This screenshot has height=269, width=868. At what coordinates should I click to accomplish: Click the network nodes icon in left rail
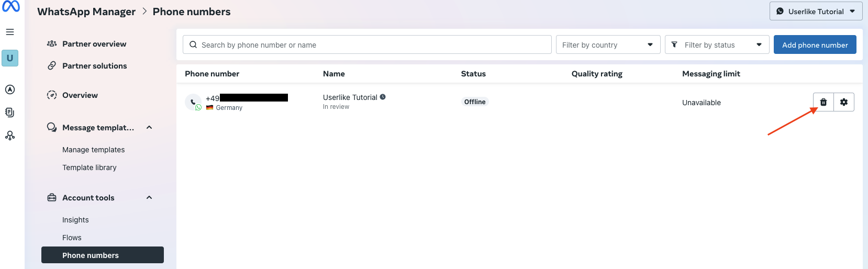[10, 136]
